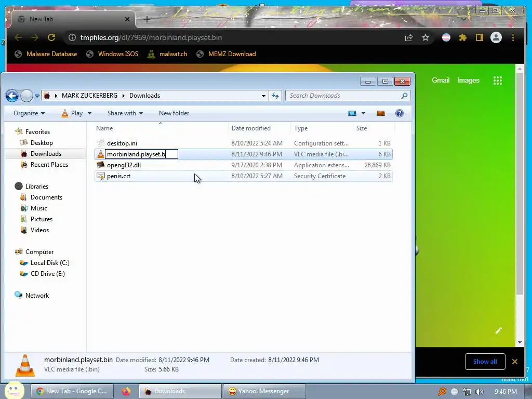Open CD Drive (E:)
The height and width of the screenshot is (399, 532).
coord(47,273)
